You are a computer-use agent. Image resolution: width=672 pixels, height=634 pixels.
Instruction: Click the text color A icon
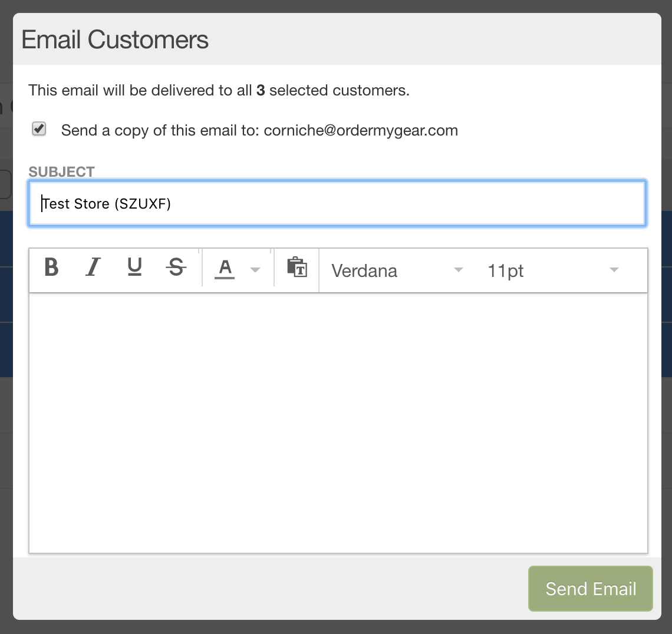click(225, 269)
